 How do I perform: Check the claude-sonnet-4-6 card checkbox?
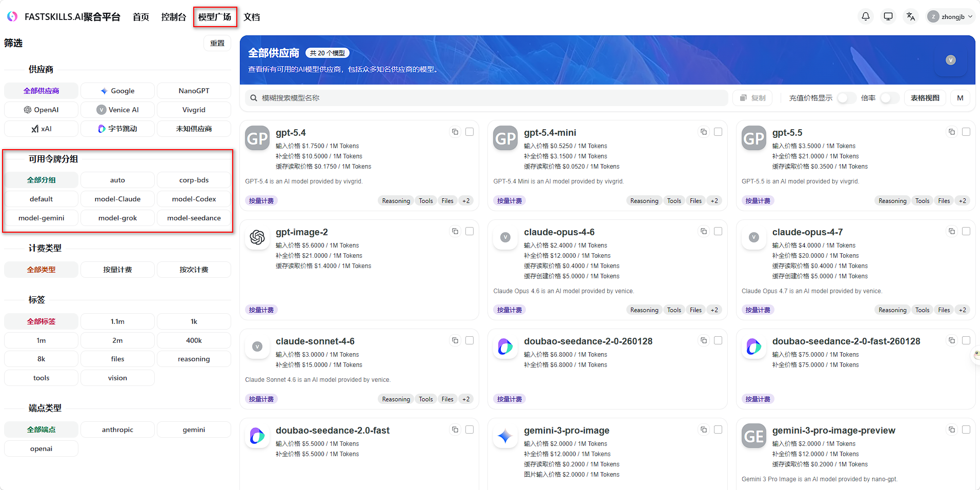tap(469, 341)
